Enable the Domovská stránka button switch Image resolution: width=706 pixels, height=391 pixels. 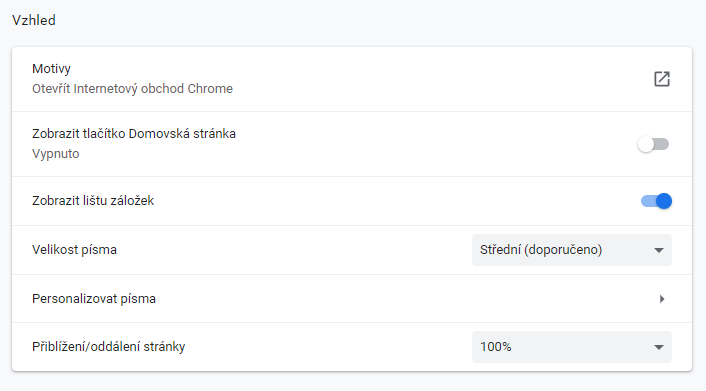(x=653, y=144)
